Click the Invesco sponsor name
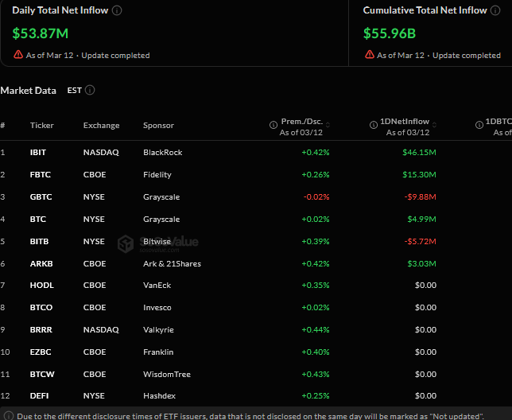Screen dimensions: 512x420 pyautogui.click(x=157, y=307)
